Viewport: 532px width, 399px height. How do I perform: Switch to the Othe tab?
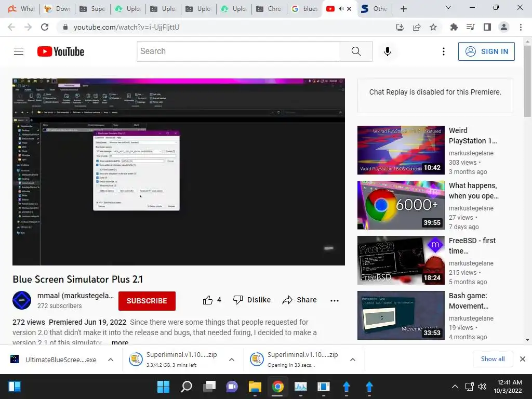coord(375,9)
